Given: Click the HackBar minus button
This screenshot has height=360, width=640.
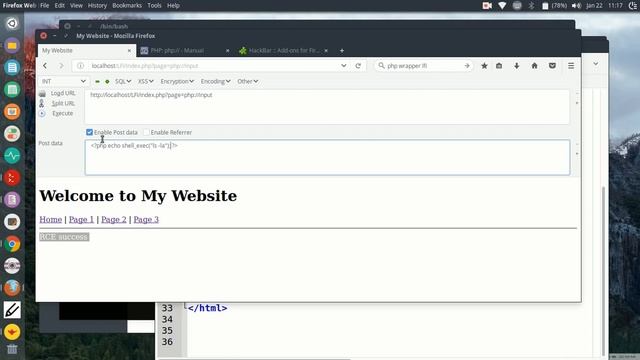Looking at the screenshot, I should pyautogui.click(x=97, y=82).
